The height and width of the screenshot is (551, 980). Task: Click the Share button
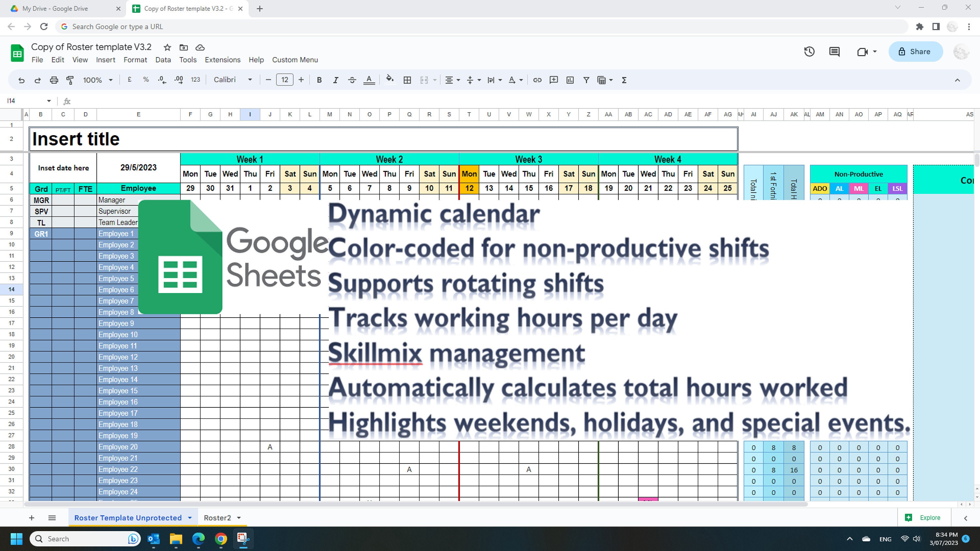coord(915,52)
